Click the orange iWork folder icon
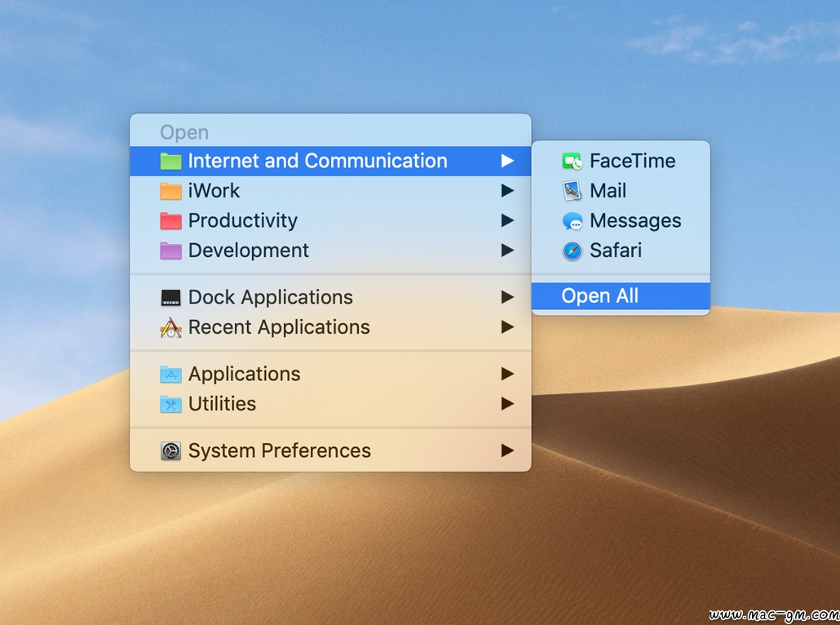The height and width of the screenshot is (625, 840). point(170,191)
